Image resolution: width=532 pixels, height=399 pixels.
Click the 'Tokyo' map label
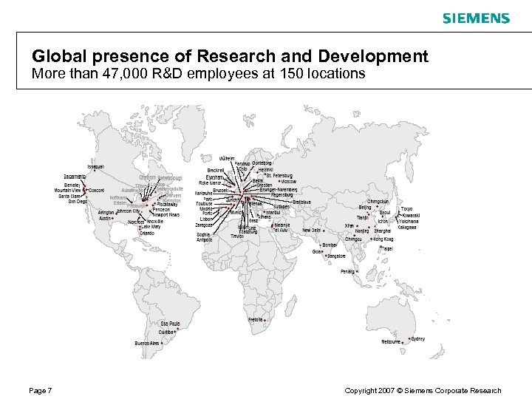click(407, 209)
